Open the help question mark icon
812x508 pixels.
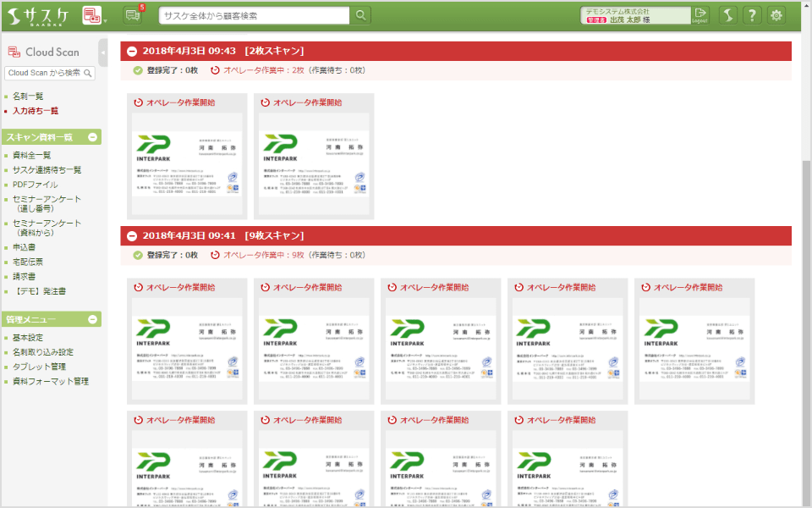click(752, 15)
